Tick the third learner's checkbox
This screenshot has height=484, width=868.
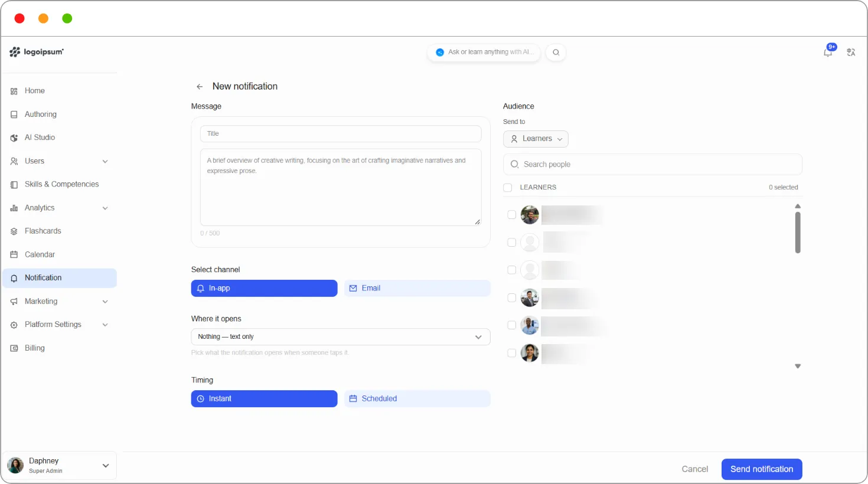click(512, 270)
